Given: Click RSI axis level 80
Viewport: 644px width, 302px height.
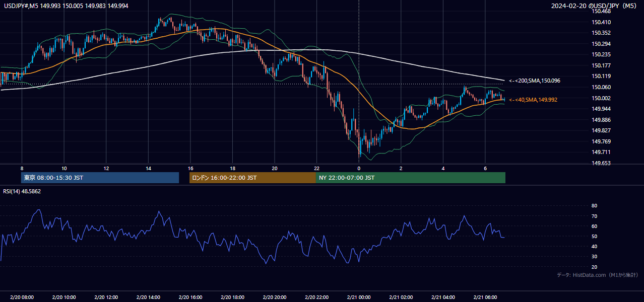Looking at the screenshot, I should click(594, 206).
